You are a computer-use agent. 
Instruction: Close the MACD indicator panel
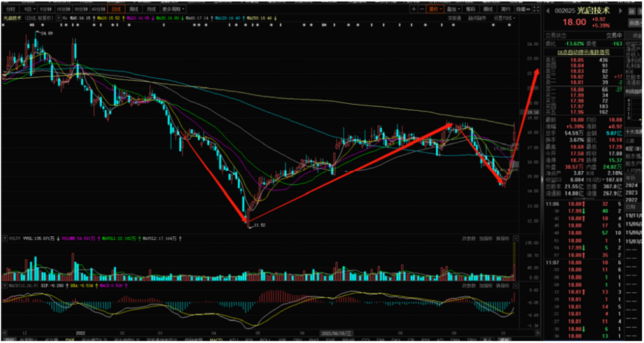pos(516,286)
